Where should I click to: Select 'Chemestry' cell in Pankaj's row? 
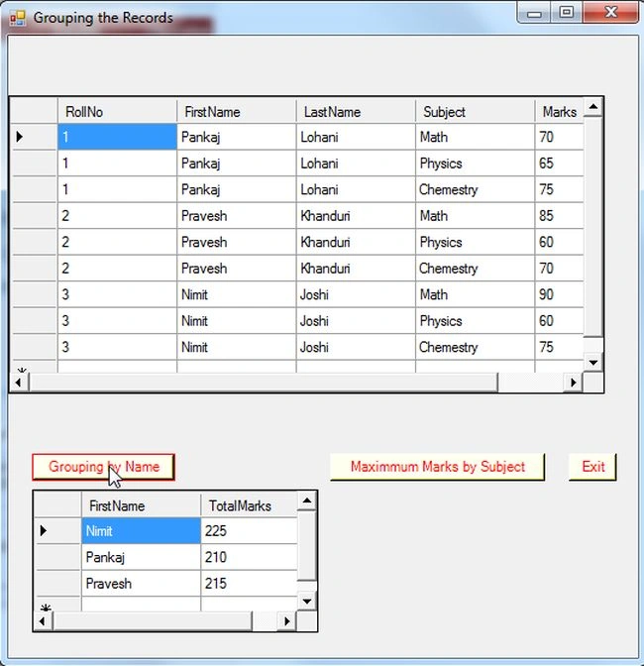pyautogui.click(x=475, y=189)
